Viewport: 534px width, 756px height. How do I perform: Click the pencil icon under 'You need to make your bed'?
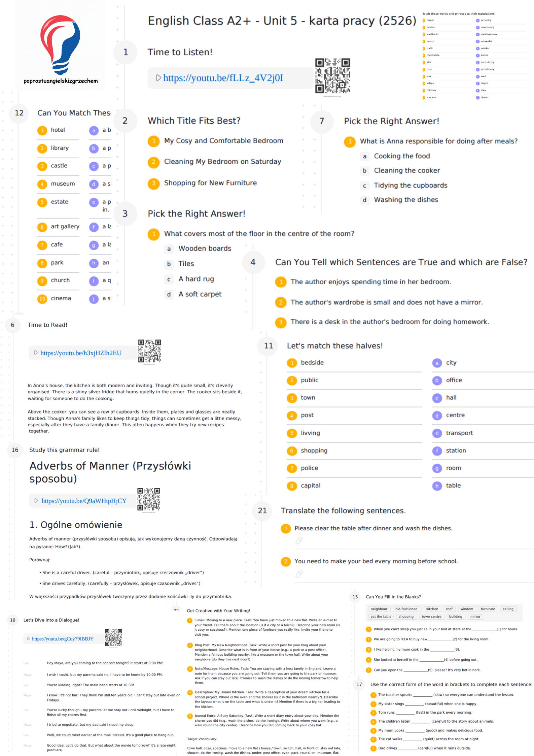pos(299,573)
